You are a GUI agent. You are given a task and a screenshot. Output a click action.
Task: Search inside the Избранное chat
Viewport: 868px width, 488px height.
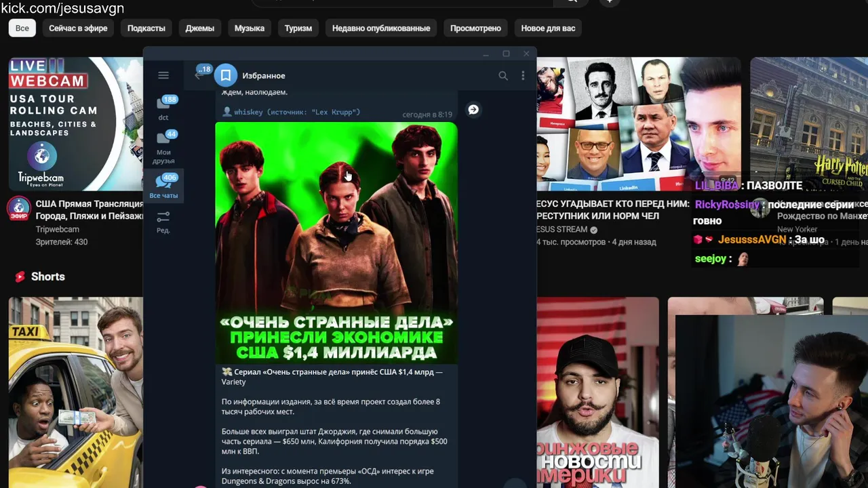pos(503,76)
